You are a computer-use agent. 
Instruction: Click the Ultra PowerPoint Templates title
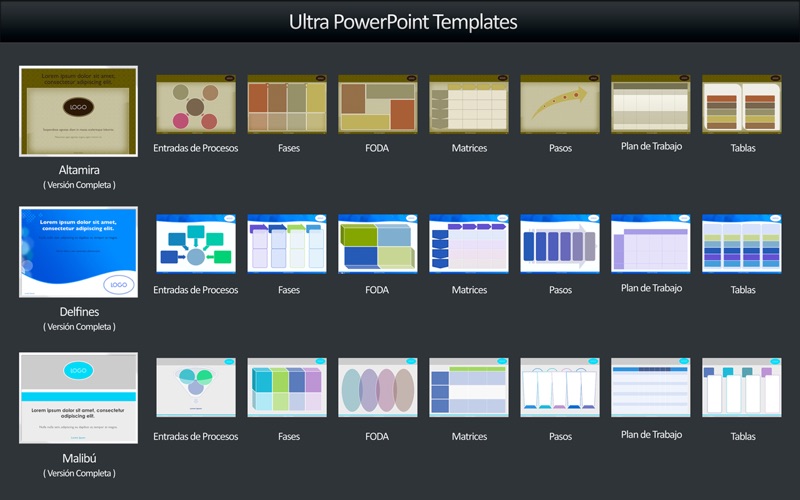pos(403,22)
